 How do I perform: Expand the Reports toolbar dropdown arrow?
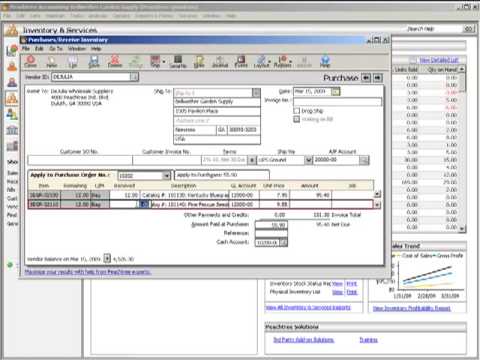tap(291, 62)
